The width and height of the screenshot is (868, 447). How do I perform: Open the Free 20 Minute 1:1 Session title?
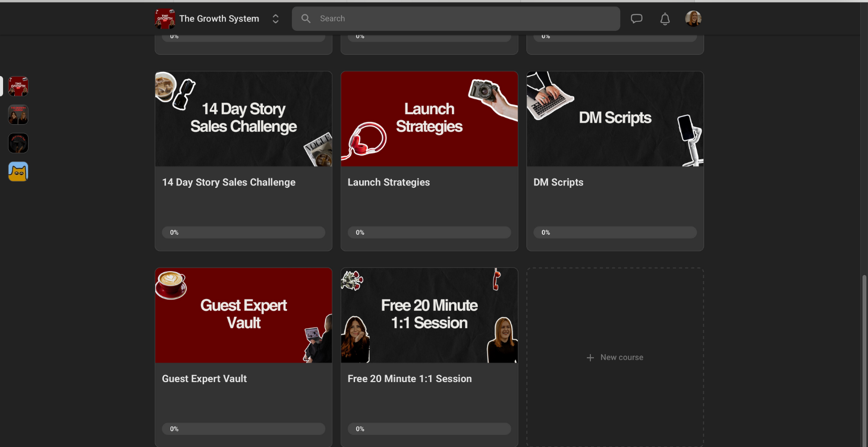pos(410,379)
